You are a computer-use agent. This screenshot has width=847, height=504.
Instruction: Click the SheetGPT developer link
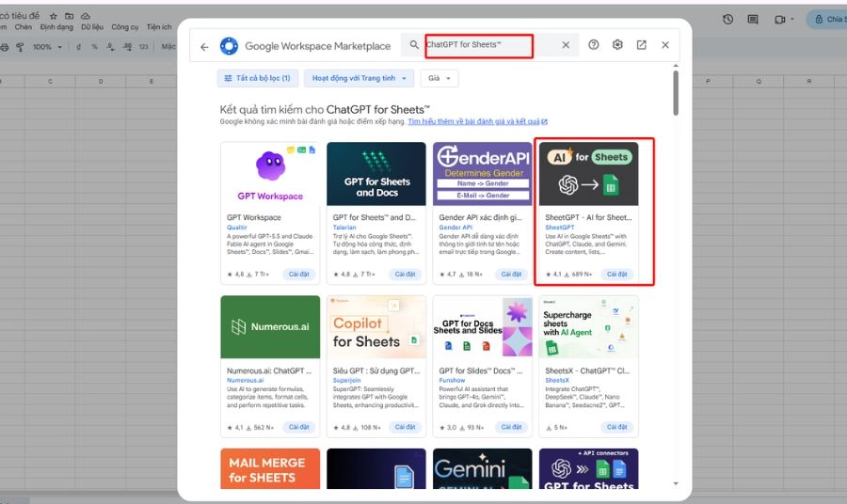click(560, 228)
